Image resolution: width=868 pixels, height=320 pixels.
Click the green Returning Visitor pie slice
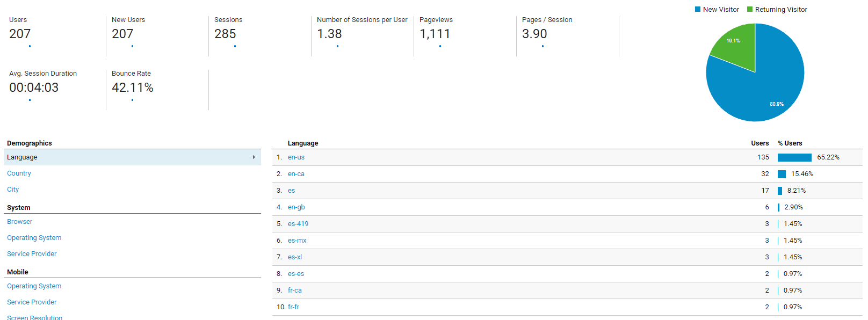pos(736,47)
